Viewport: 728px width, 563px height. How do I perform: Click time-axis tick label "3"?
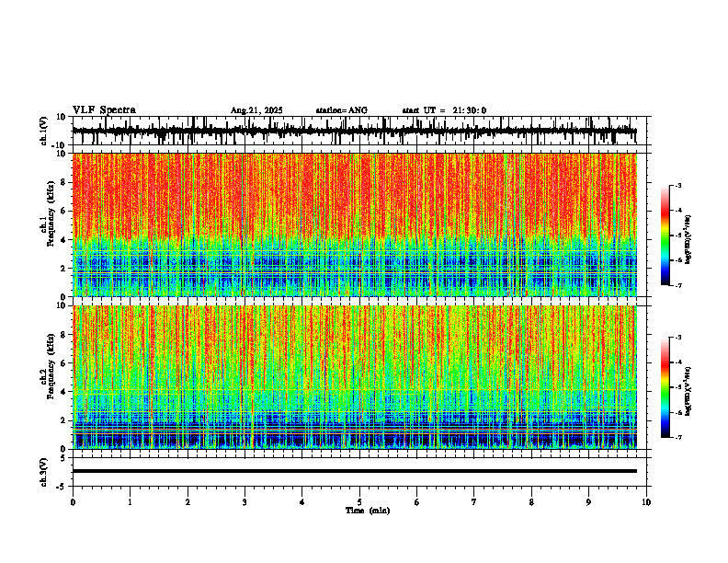[245, 502]
